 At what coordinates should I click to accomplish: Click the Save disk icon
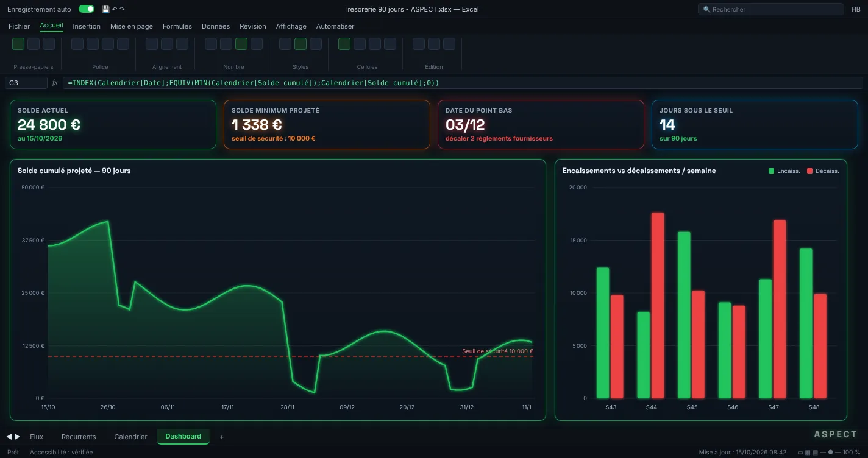pyautogui.click(x=105, y=9)
